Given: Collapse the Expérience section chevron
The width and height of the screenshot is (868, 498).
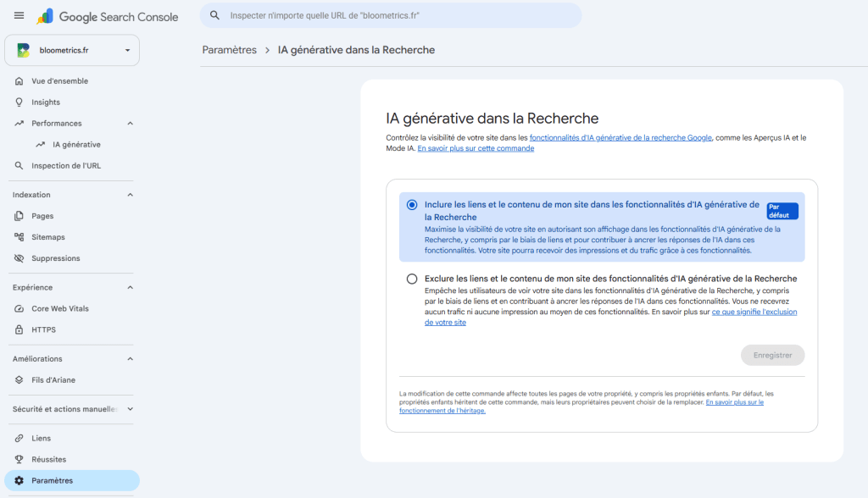Looking at the screenshot, I should [x=130, y=287].
